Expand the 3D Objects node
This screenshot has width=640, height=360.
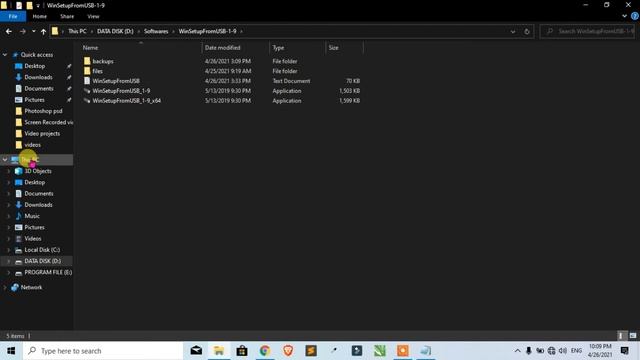coord(9,171)
